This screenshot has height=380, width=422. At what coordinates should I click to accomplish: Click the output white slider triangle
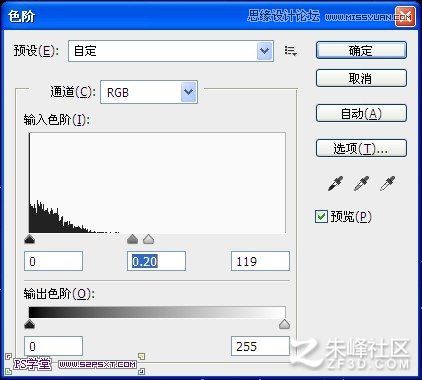point(284,324)
